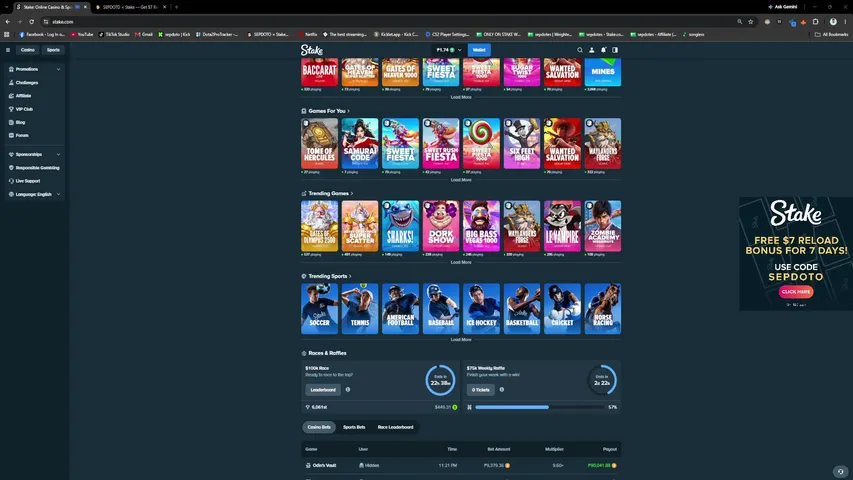Open the Soccer sport thumbnail
Screen dimensions: 853x480
pos(319,309)
